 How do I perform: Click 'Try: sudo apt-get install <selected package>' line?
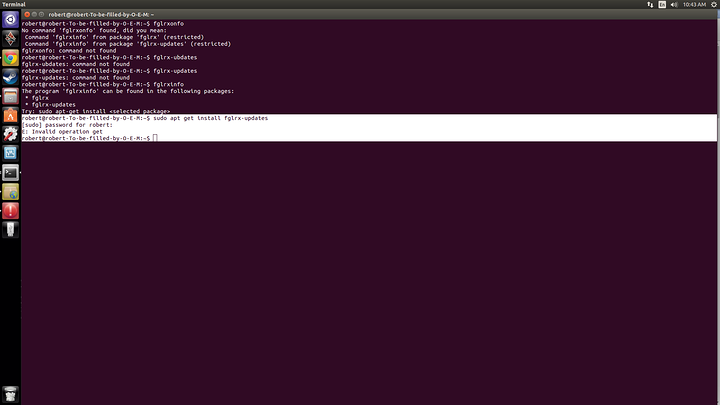click(96, 112)
